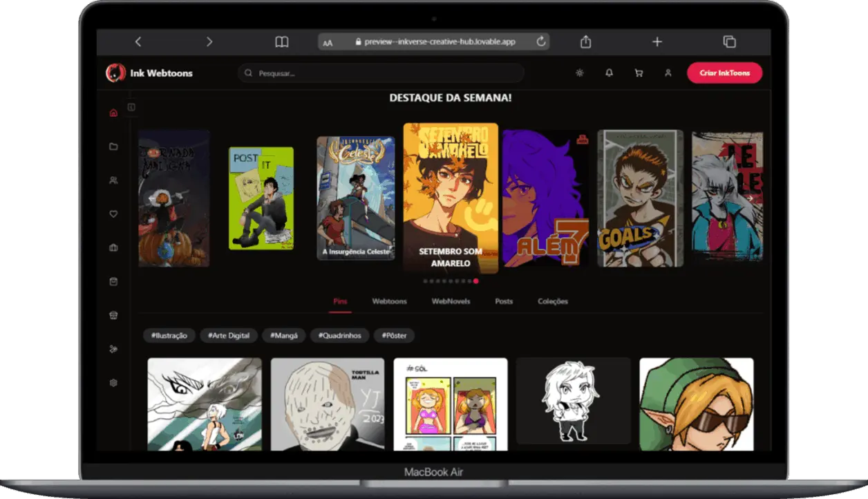This screenshot has width=868, height=499.
Task: Open the briefcase icon in sidebar
Action: pos(113,248)
